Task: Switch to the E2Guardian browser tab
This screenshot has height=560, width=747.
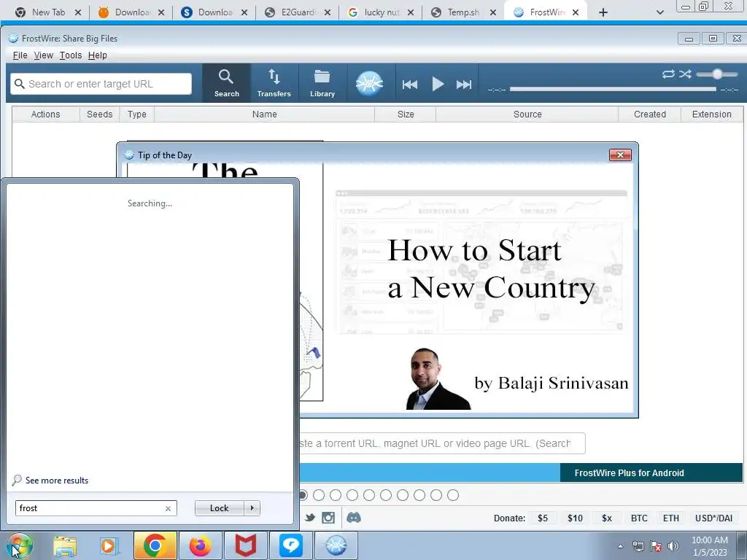Action: (x=298, y=12)
